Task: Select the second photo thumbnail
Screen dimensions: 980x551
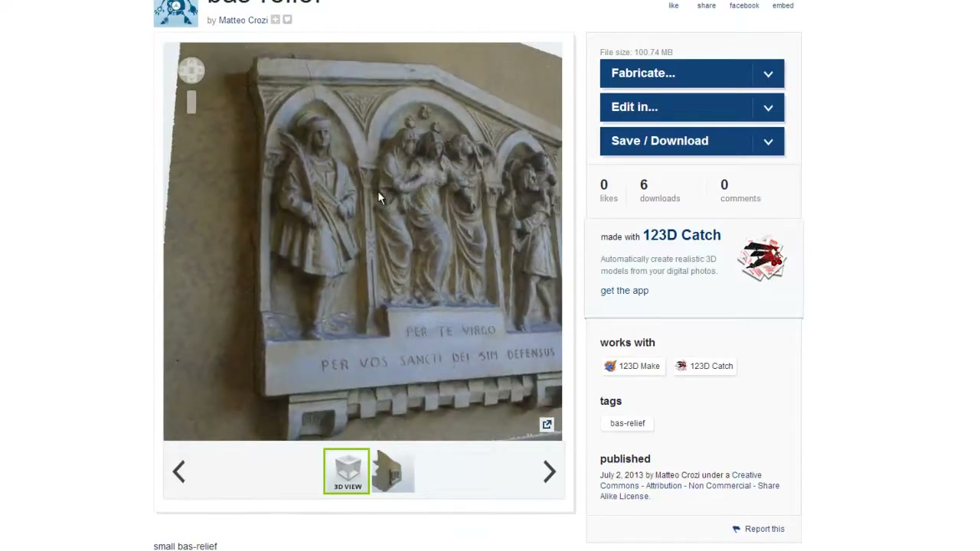Action: tap(393, 471)
